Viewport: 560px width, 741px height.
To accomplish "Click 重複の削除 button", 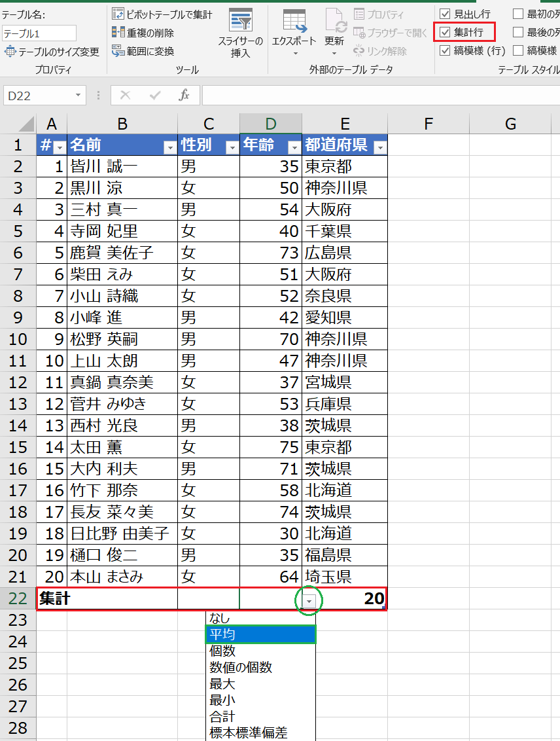I will (143, 33).
